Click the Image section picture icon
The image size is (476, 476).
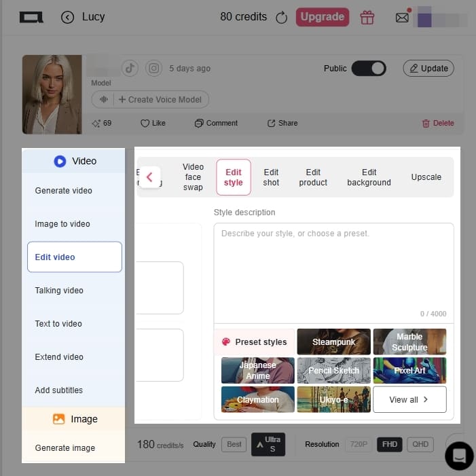[x=59, y=419]
